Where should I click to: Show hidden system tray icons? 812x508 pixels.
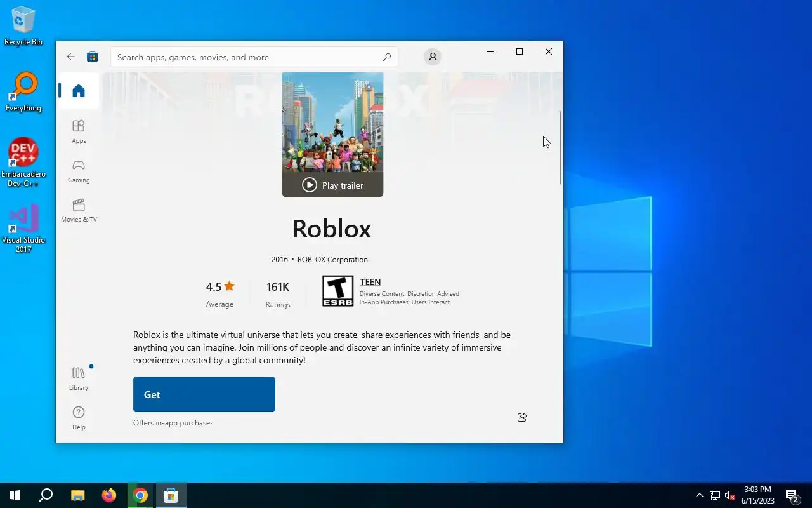click(x=699, y=495)
